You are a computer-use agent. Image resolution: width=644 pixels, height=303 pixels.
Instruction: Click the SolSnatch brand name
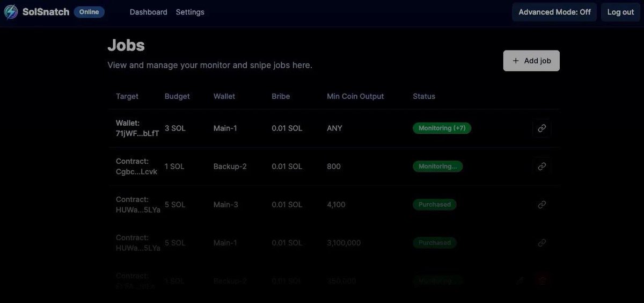click(46, 12)
